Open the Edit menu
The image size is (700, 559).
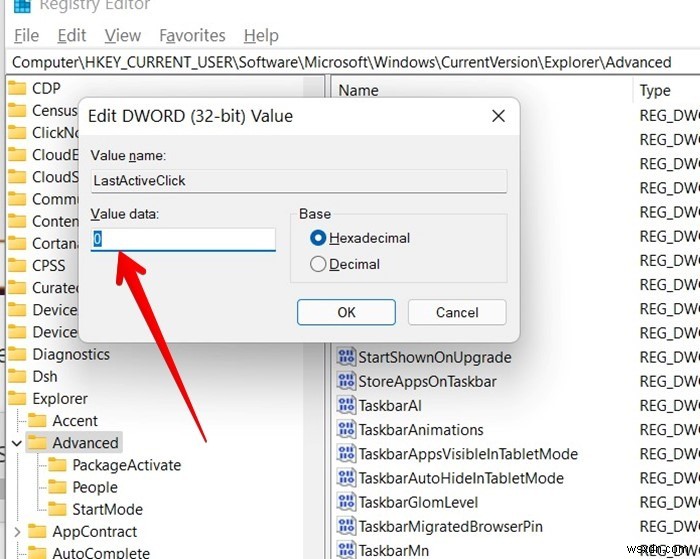(x=71, y=35)
